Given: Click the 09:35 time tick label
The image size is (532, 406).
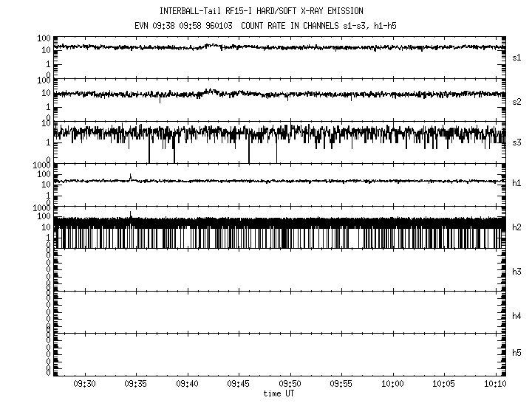Looking at the screenshot, I should pos(137,384).
